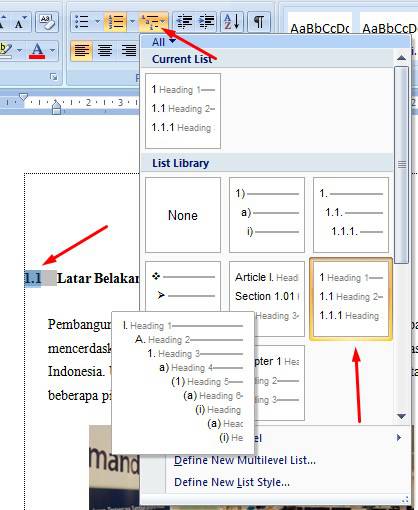This screenshot has height=510, width=418.
Task: Click the Clear Formatting icon
Action: (47, 22)
